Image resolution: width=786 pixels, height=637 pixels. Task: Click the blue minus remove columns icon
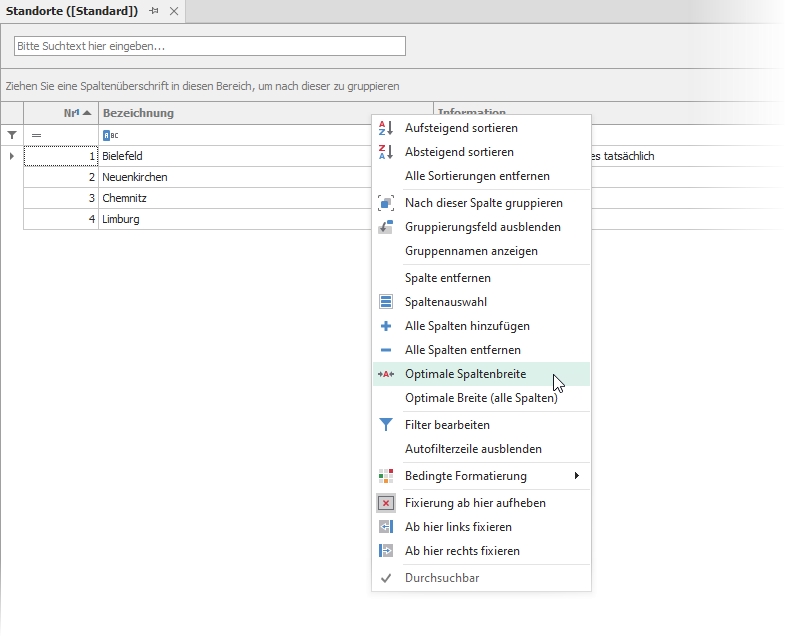tap(386, 350)
